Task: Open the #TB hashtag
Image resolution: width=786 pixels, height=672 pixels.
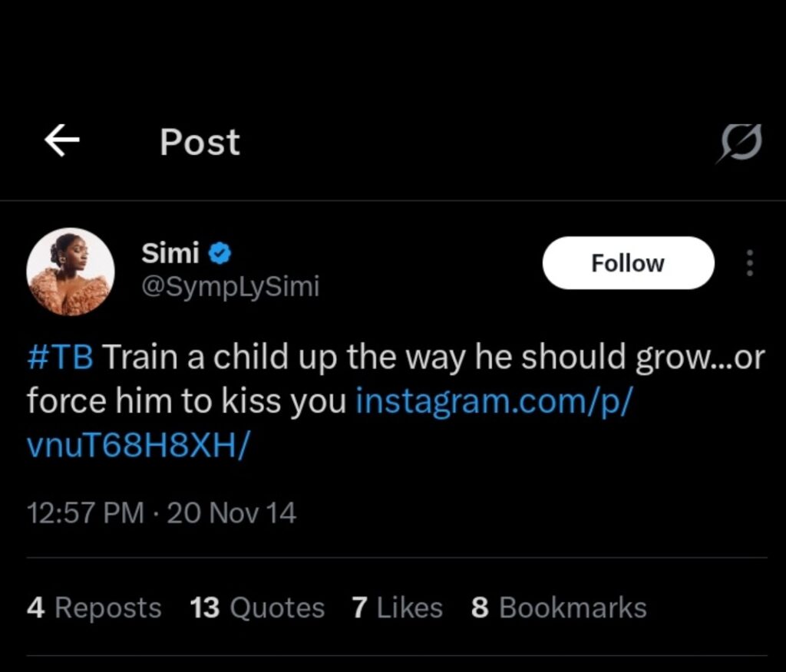Action: (x=60, y=358)
